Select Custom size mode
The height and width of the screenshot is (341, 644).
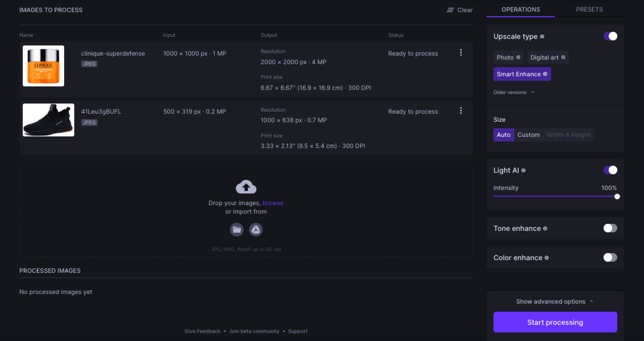pos(529,135)
